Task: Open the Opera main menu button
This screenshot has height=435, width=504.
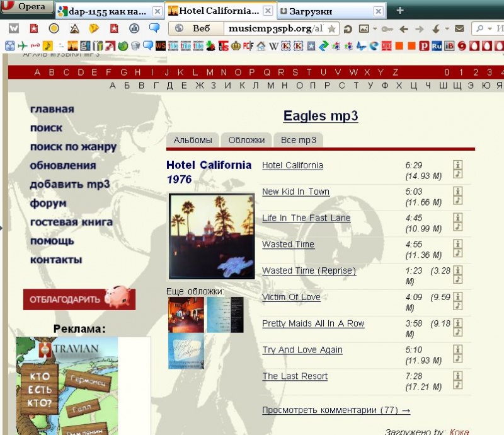Action: (x=26, y=7)
